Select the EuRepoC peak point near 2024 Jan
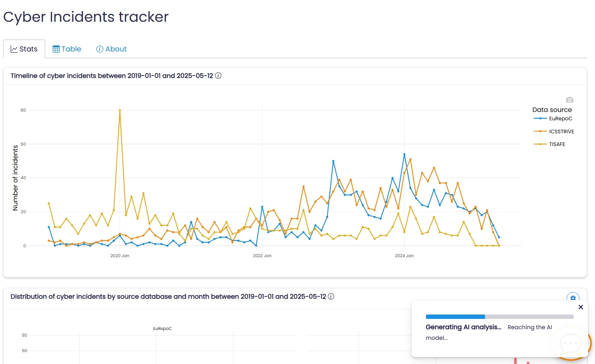The height and width of the screenshot is (364, 595). (x=404, y=154)
